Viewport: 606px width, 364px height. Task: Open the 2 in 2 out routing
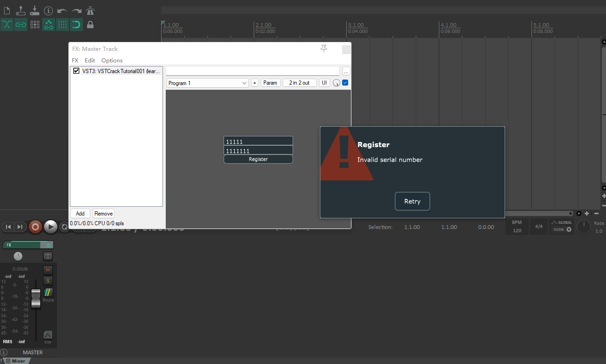[299, 83]
